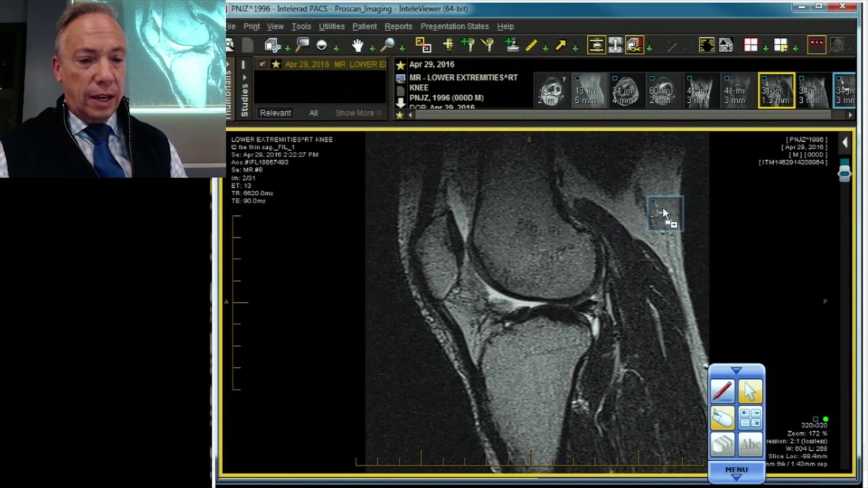Select the magnifying glass zoom tool
The image size is (868, 488).
[x=388, y=45]
